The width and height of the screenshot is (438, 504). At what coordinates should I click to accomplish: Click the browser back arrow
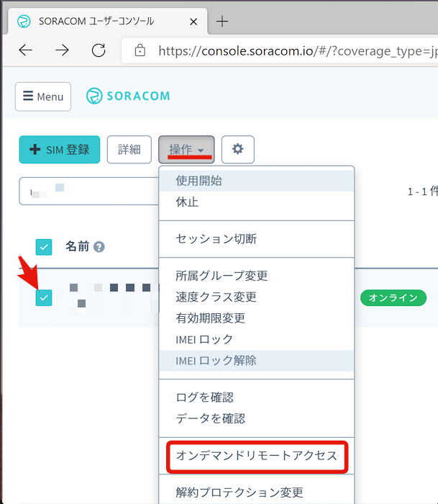tap(26, 50)
